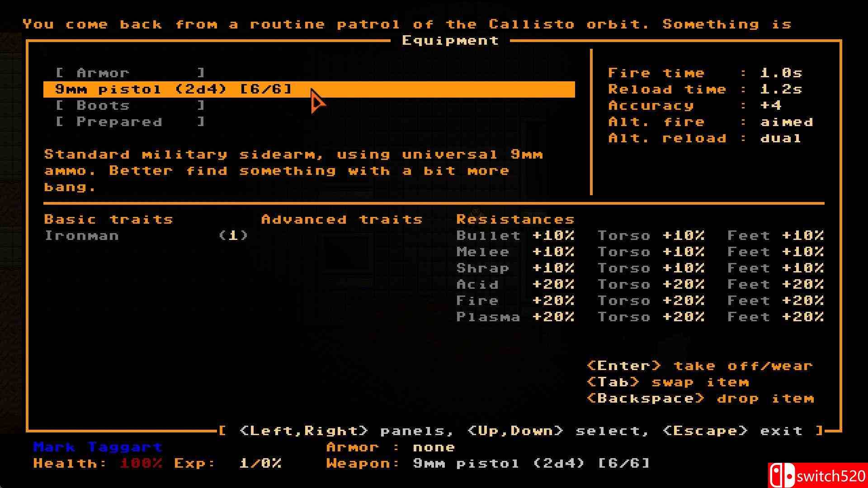The height and width of the screenshot is (488, 868).
Task: Select the empty Prepared weapon slot
Action: click(130, 122)
